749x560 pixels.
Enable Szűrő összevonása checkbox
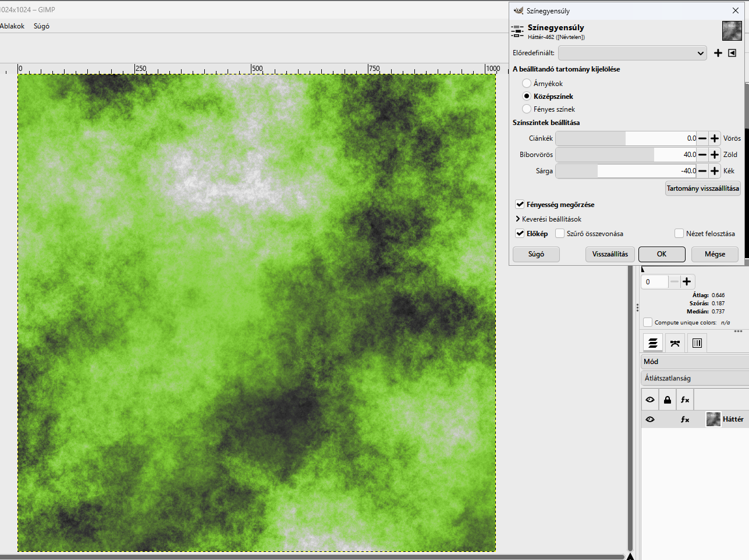point(560,234)
